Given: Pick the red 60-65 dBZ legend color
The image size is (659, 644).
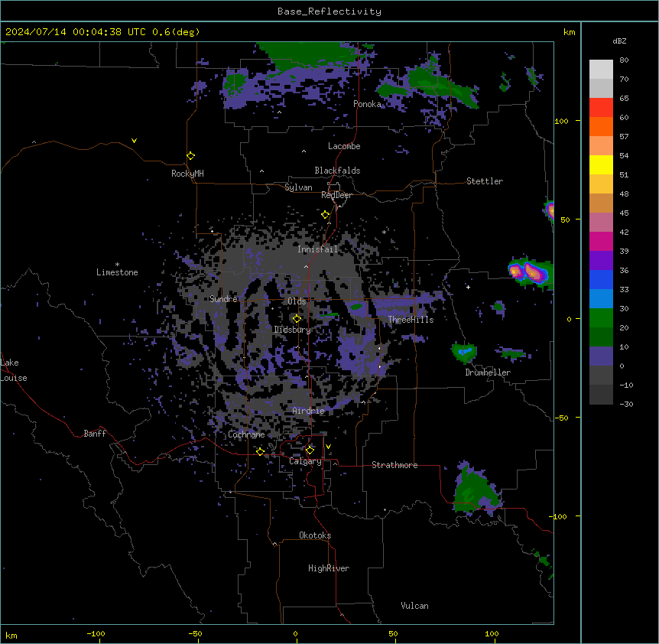Looking at the screenshot, I should (601, 108).
